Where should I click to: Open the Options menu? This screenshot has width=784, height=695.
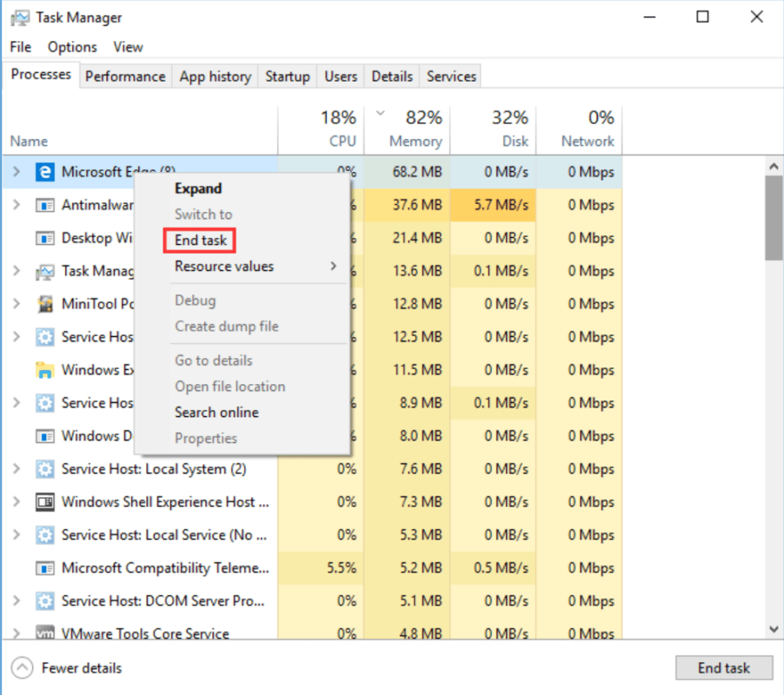click(x=72, y=47)
